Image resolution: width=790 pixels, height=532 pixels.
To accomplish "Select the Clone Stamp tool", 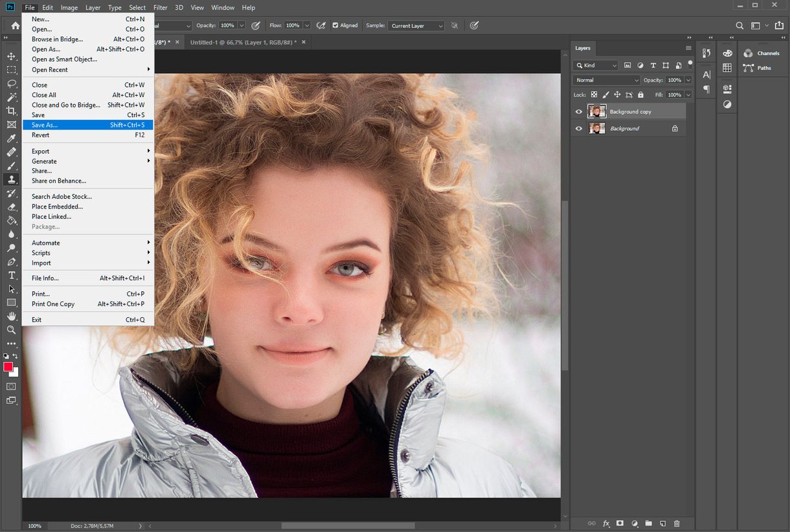I will [11, 179].
